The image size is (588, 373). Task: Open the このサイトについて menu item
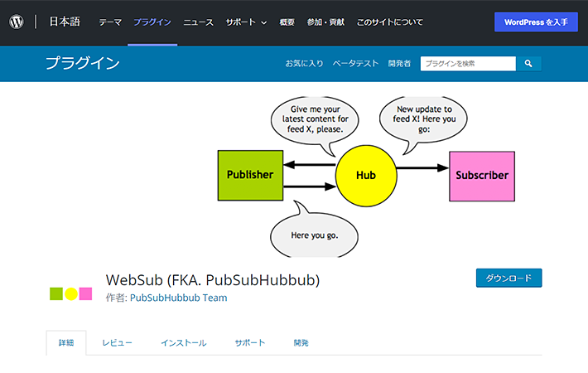[x=389, y=22]
